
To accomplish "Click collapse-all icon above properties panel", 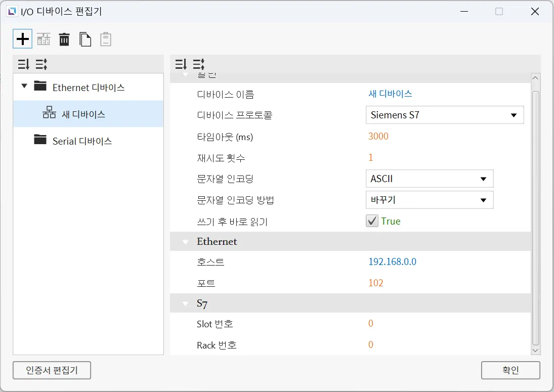I will 198,64.
